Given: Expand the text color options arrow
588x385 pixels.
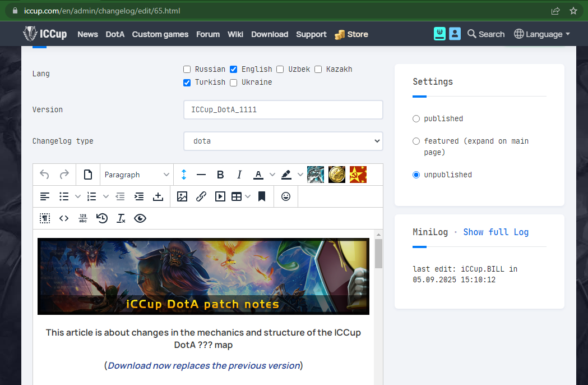Looking at the screenshot, I should point(272,175).
